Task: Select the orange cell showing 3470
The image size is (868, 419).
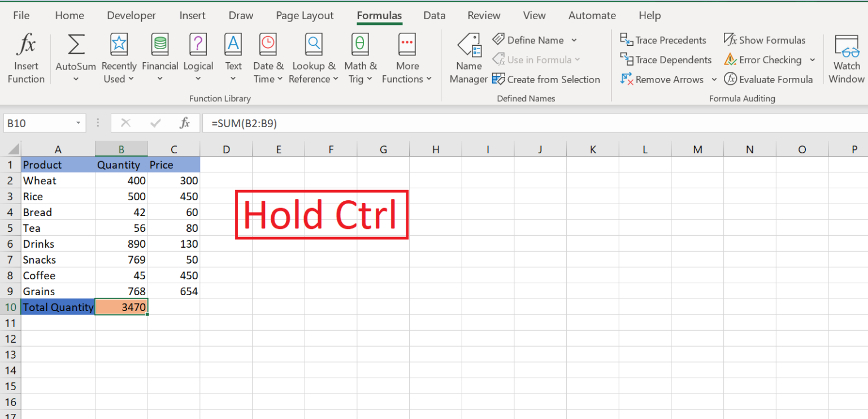Action: [x=121, y=308]
